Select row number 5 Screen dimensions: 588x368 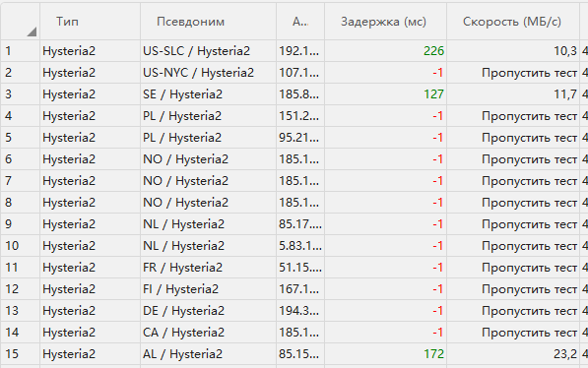(x=8, y=138)
